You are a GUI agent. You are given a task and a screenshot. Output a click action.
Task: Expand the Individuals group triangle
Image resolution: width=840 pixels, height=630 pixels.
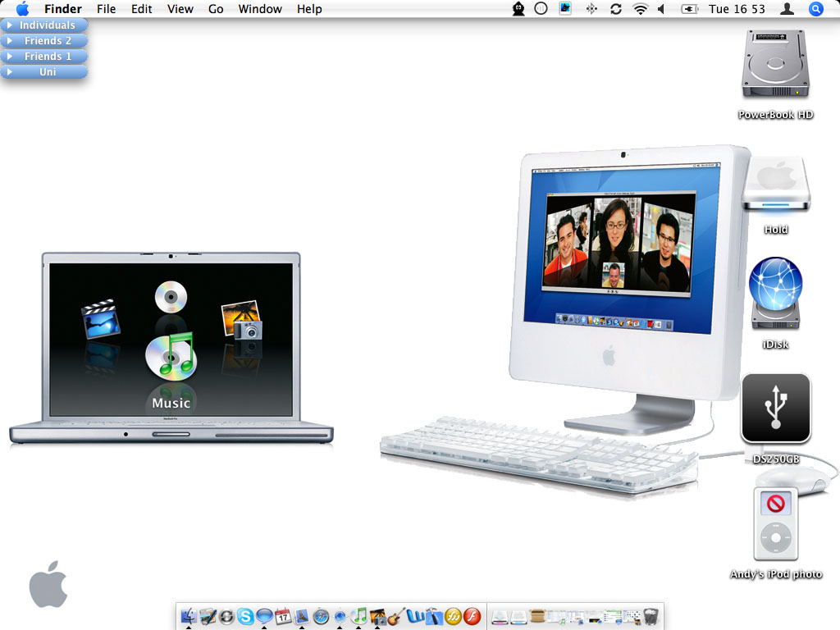(x=9, y=25)
